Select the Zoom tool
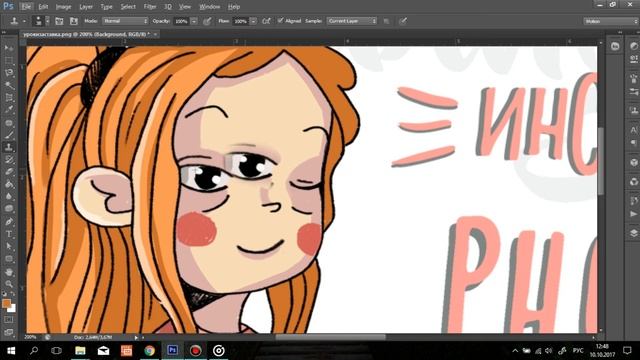Screen dimensions: 640x360 9,284
